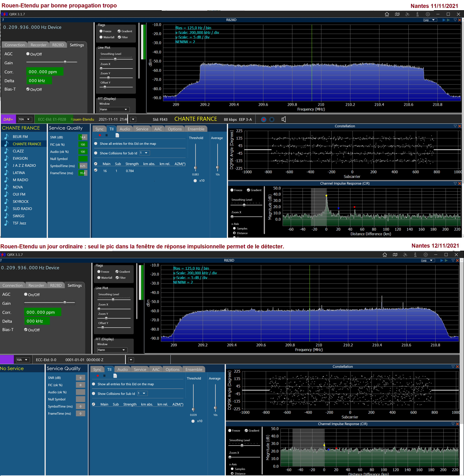Open Sub Id dropdown in CHANTE FRANCE window
The width and height of the screenshot is (464, 476).
pos(145,153)
